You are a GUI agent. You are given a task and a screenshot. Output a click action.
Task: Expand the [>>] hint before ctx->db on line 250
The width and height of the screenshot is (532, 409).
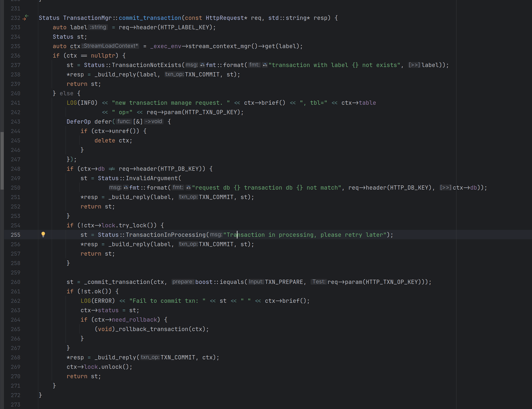coord(445,188)
